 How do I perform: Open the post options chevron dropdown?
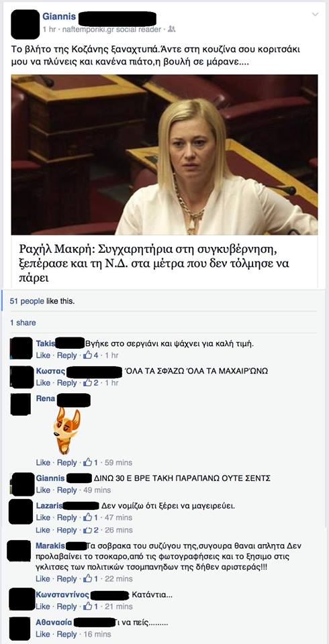point(315,14)
